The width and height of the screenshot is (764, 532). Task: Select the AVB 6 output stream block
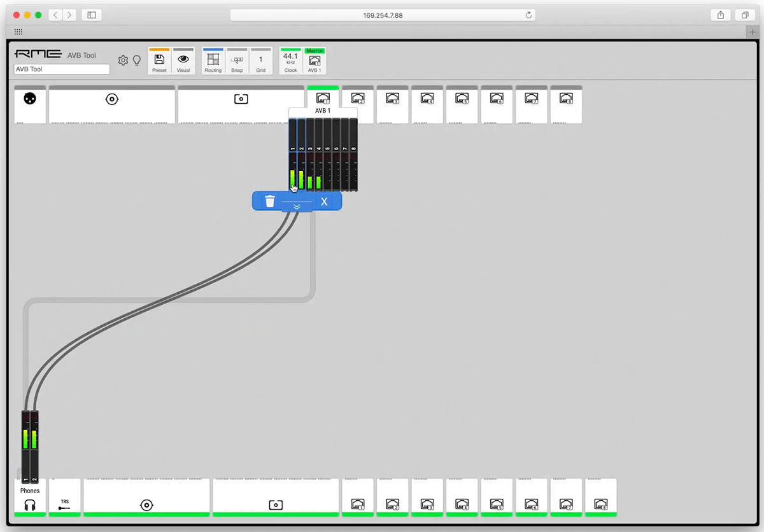[531, 497]
